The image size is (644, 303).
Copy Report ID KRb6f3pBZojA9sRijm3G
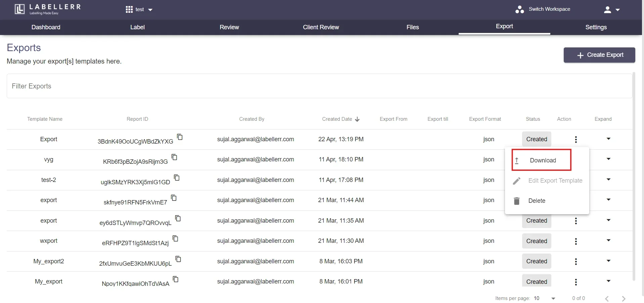[174, 157]
